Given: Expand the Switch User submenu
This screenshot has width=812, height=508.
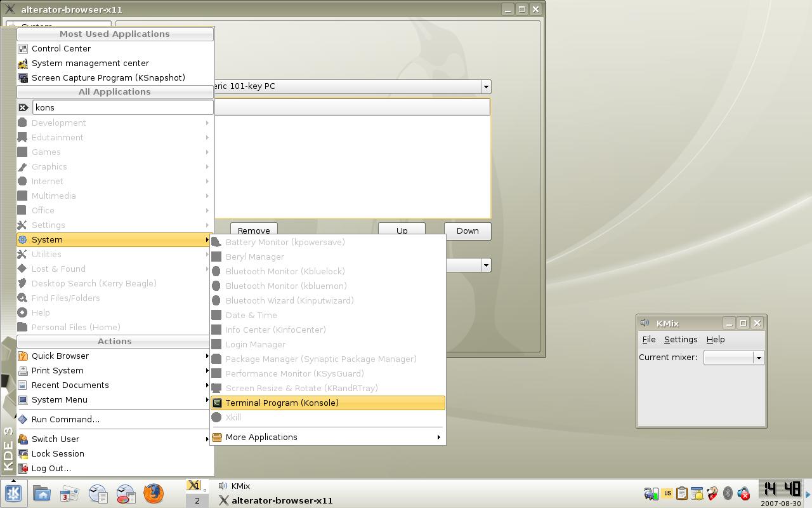Looking at the screenshot, I should point(115,439).
